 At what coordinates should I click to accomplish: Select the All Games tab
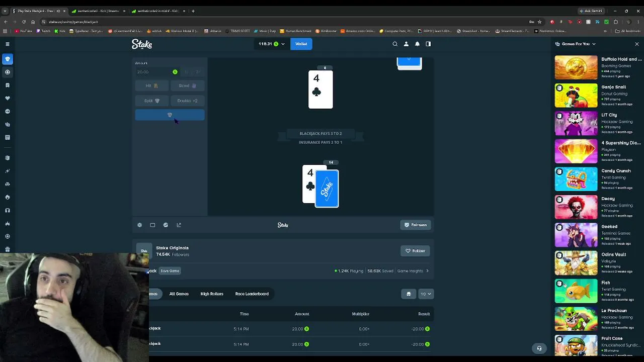[179, 294]
